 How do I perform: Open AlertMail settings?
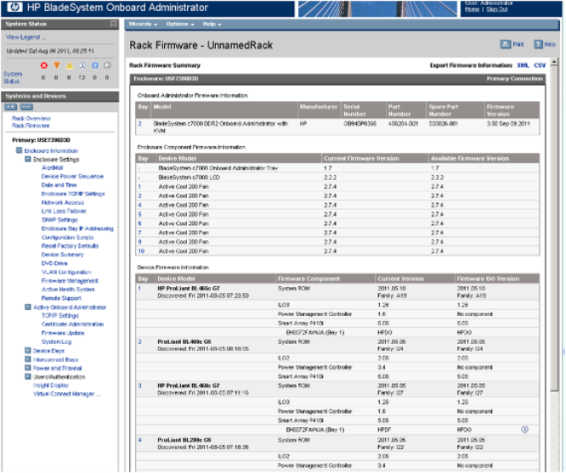pyautogui.click(x=52, y=168)
